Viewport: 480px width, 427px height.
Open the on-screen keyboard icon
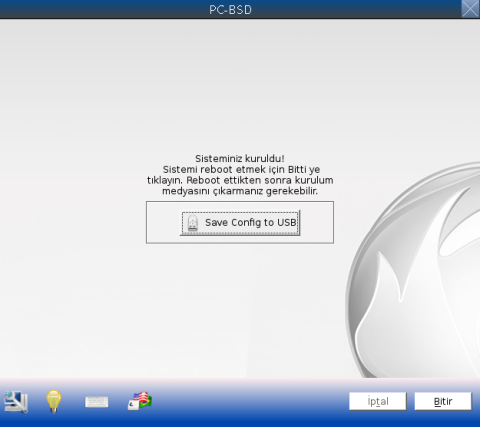pos(96,402)
